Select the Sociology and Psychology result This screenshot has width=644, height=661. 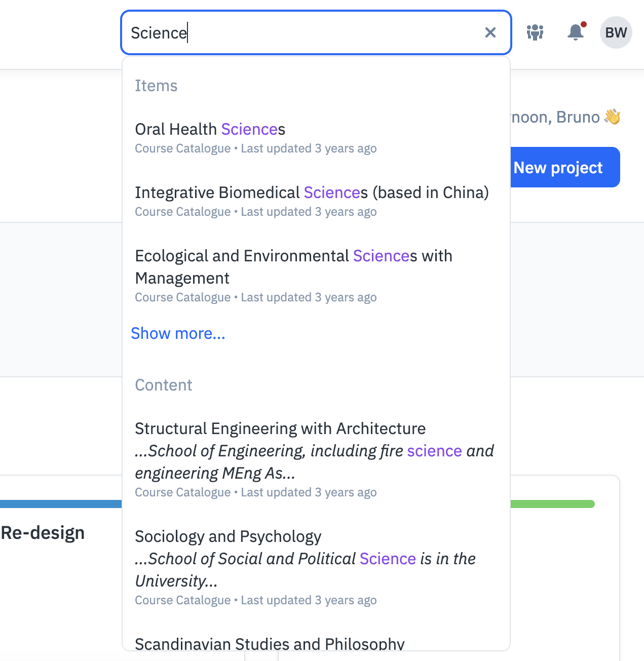228,536
